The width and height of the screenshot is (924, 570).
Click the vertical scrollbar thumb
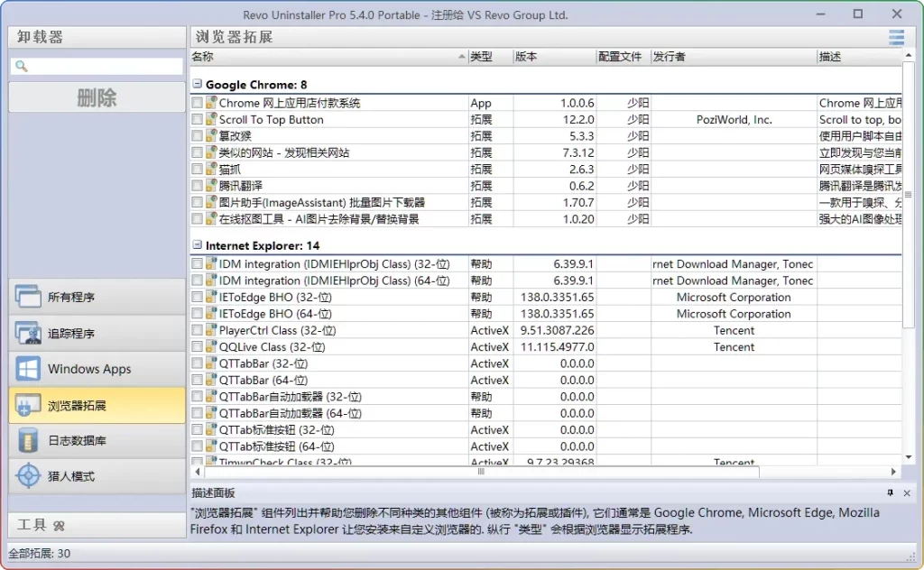908,194
